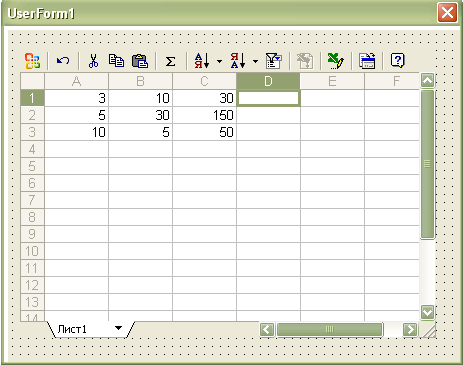Click the vertical scrollbar thumb

[427, 164]
